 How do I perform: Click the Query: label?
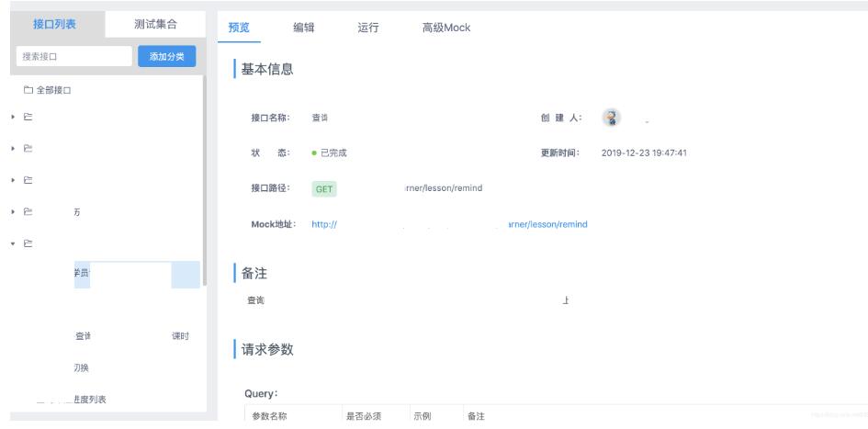(x=261, y=393)
